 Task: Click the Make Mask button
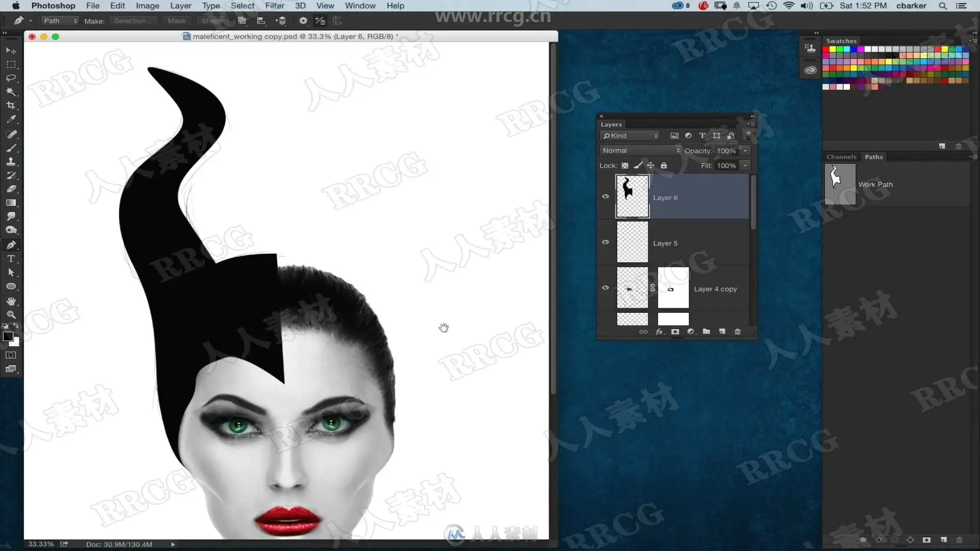pos(177,21)
